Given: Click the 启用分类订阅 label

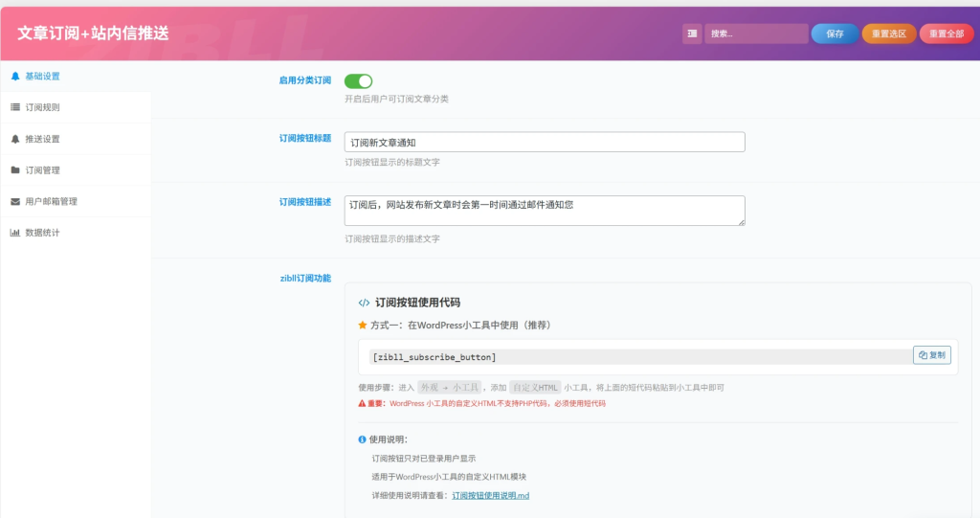Looking at the screenshot, I should [x=305, y=80].
